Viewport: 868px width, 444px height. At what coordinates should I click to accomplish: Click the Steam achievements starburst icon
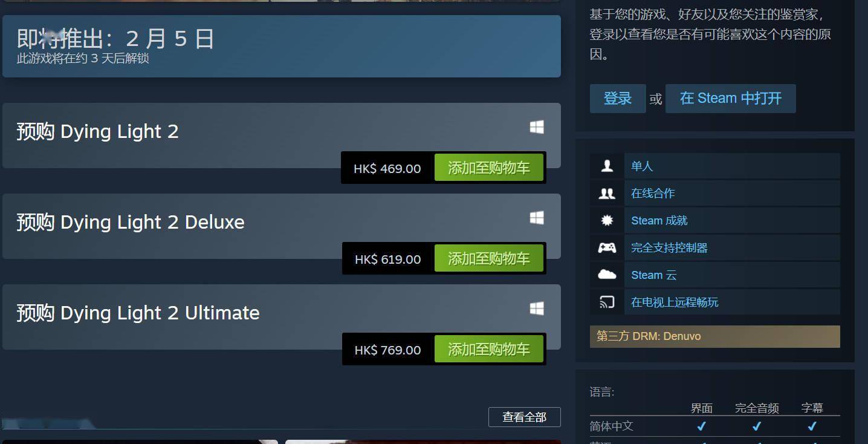coord(607,220)
